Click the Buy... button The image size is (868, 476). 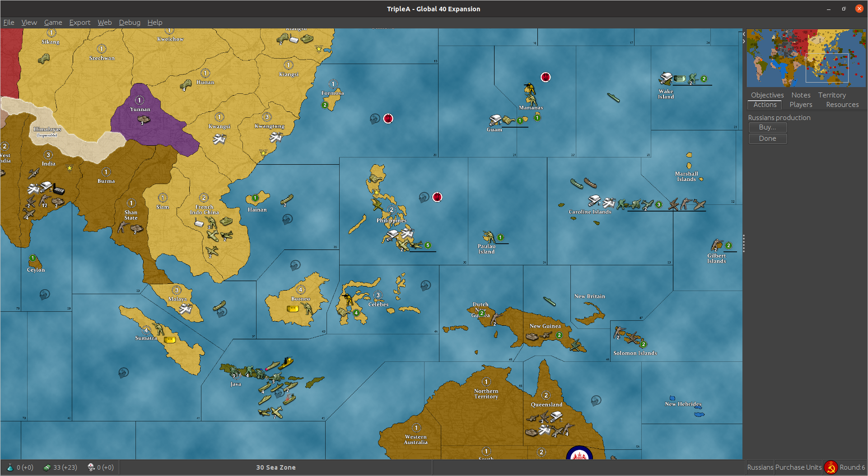click(x=767, y=127)
